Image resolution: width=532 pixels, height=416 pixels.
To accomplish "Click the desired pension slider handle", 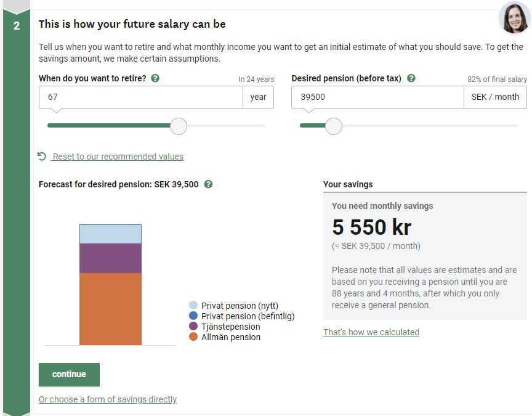I will pos(333,126).
